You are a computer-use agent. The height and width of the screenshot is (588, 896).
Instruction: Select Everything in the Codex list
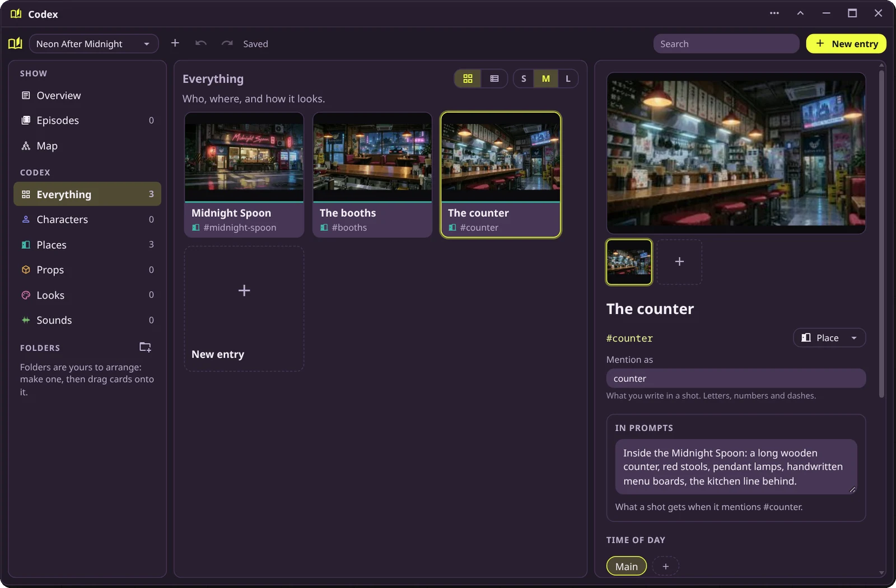click(x=87, y=194)
